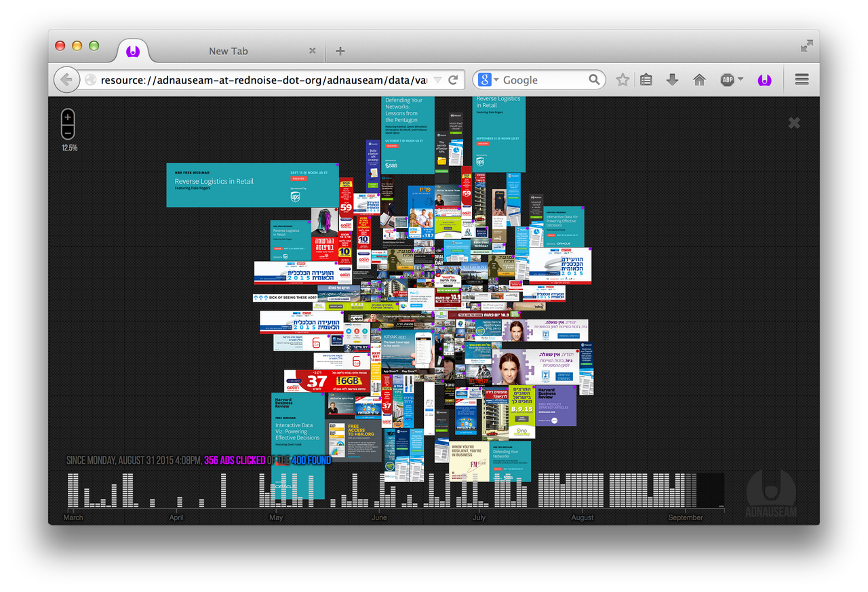This screenshot has height=592, width=868.
Task: Click the Sick of Seeing These Ads banner
Action: tap(285, 298)
